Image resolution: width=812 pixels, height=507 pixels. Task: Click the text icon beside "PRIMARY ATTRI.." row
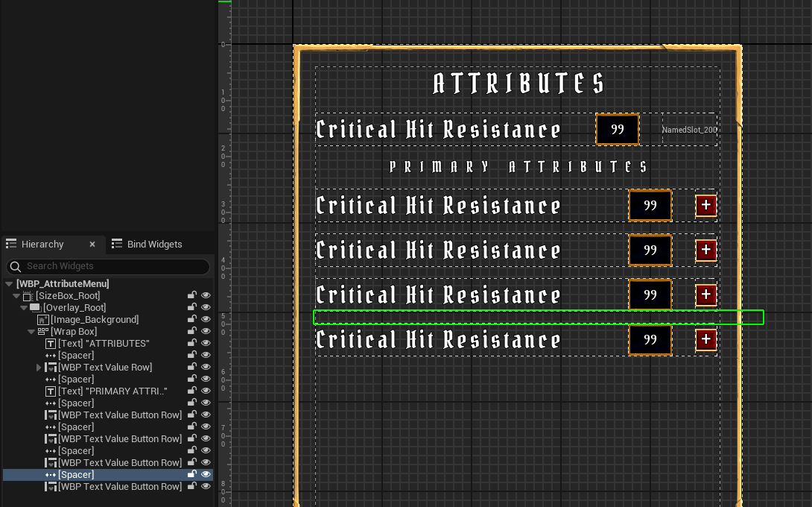tap(51, 391)
